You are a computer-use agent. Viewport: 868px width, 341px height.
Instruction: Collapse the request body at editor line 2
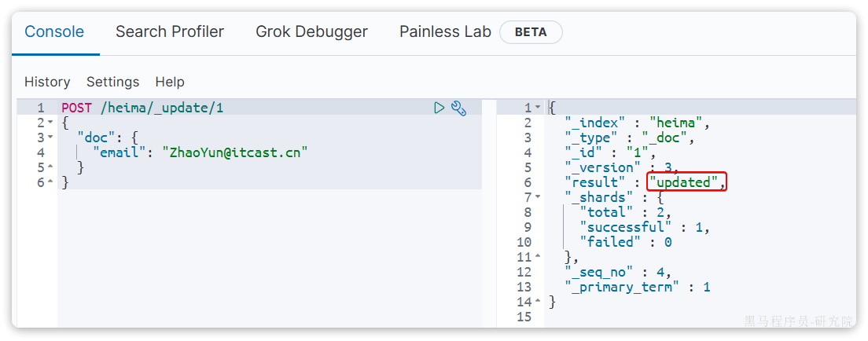[x=50, y=123]
